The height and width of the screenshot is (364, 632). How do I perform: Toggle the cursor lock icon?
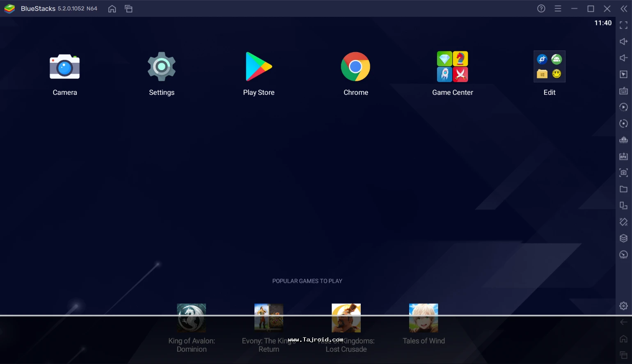pyautogui.click(x=623, y=74)
